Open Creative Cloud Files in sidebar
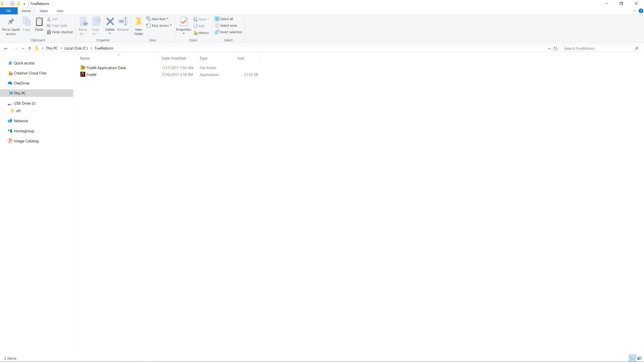The image size is (644, 362). click(x=30, y=73)
